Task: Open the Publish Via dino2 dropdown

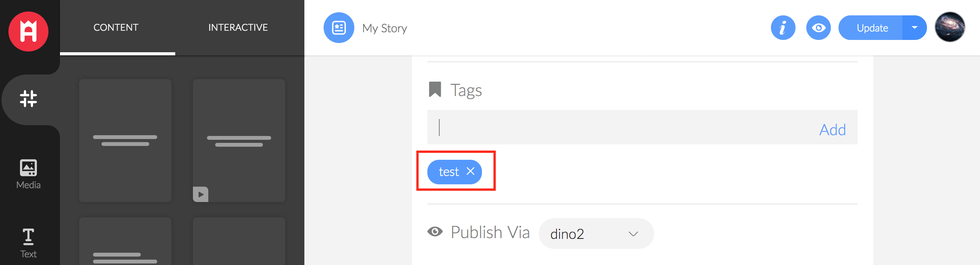Action: click(x=596, y=234)
